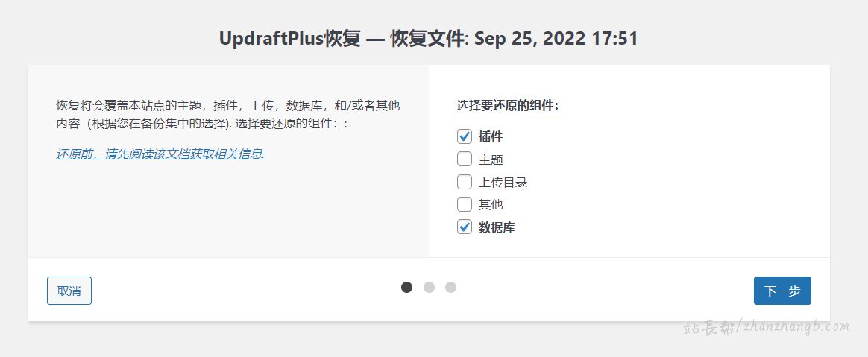Check the 其他 (others) checkbox
The image size is (868, 357).
tap(465, 204)
